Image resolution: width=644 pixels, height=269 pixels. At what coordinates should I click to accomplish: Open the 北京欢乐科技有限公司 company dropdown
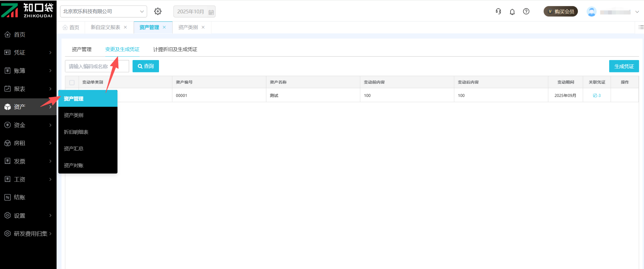click(103, 11)
